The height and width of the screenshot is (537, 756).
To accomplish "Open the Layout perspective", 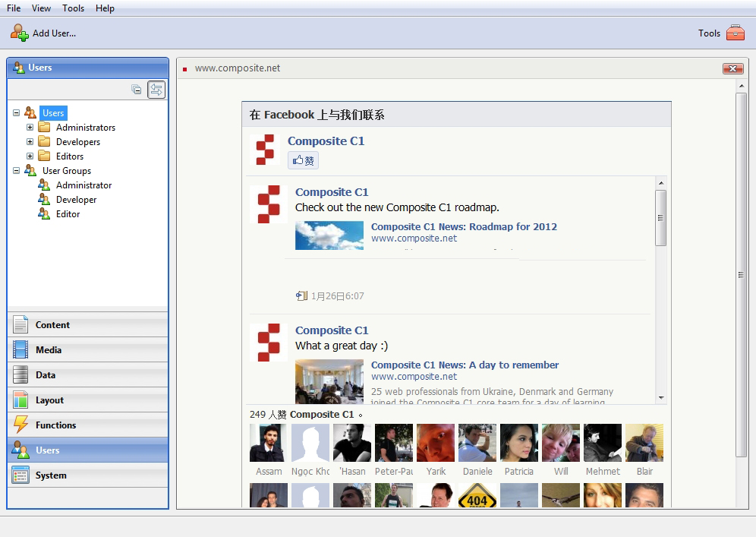I will click(88, 400).
